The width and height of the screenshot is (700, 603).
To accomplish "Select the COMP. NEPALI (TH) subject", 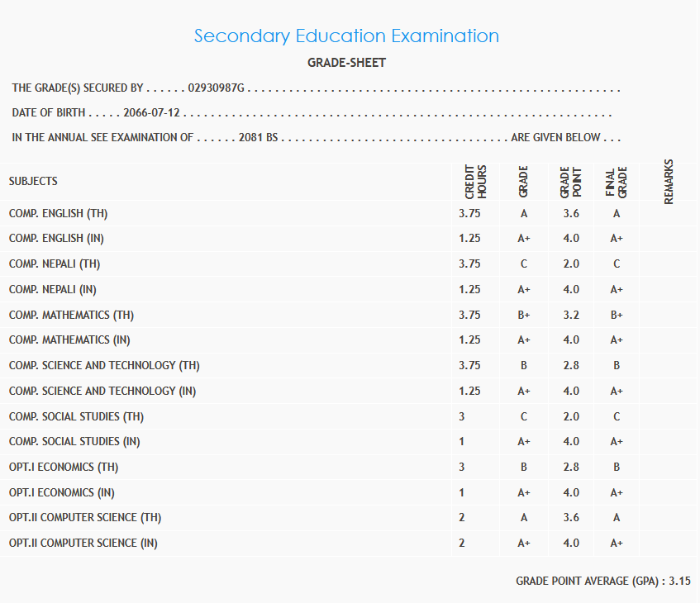I will (55, 264).
